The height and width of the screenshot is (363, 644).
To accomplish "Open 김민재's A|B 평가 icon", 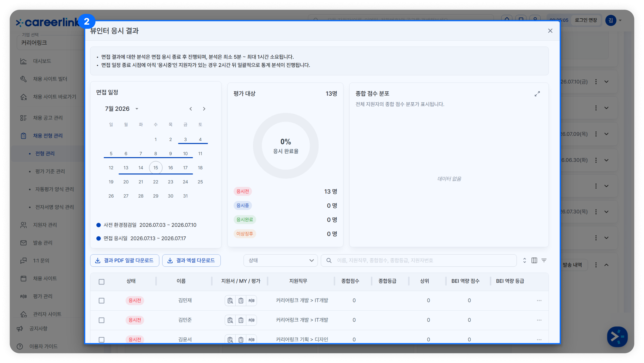I will (251, 301).
